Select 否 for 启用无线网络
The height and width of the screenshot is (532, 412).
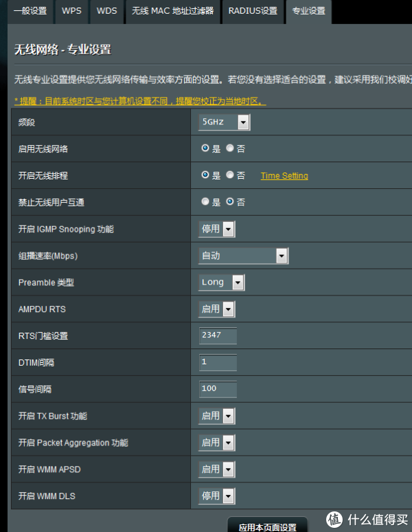pyautogui.click(x=230, y=148)
